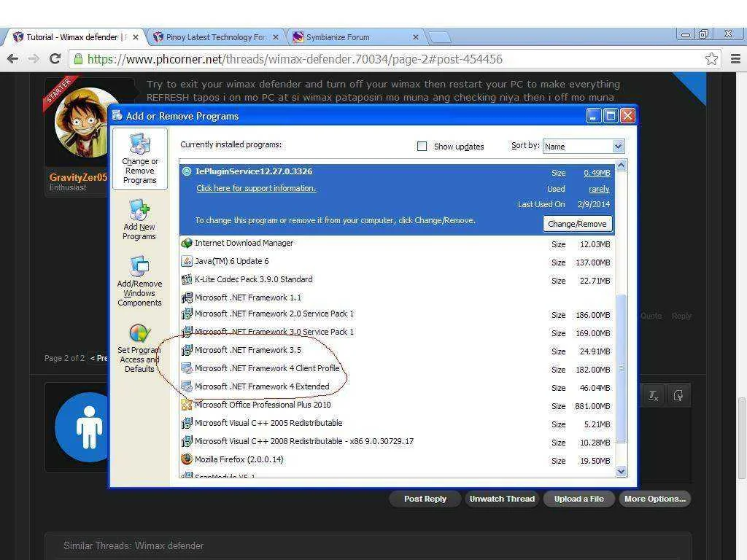Viewport: 747px width, 560px height.
Task: Select the .NET Framework 2.0 Service Pack 1 icon
Action: pos(187,314)
